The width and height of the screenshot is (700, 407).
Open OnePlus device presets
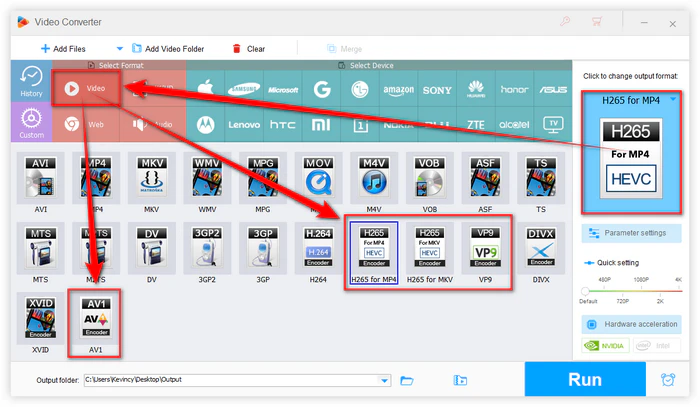(x=360, y=125)
